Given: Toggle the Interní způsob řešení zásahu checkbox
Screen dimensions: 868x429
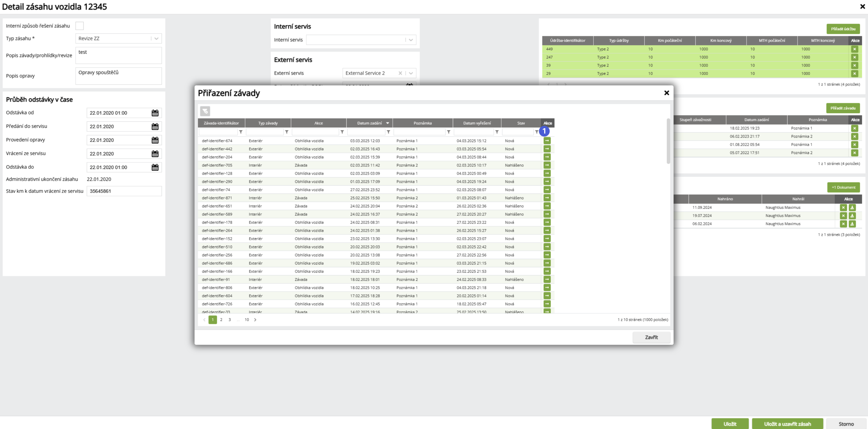Looking at the screenshot, I should coord(80,26).
